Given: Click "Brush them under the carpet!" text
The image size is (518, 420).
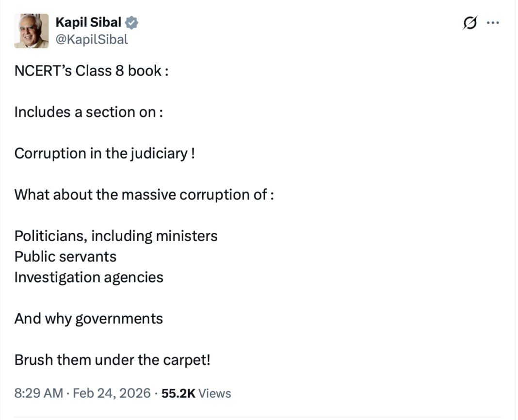Looking at the screenshot, I should [112, 360].
